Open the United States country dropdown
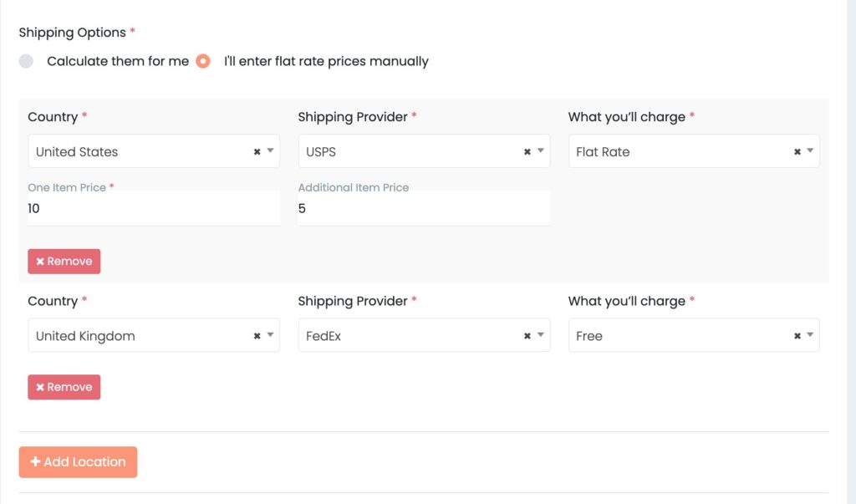Image resolution: width=856 pixels, height=504 pixels. [271, 151]
